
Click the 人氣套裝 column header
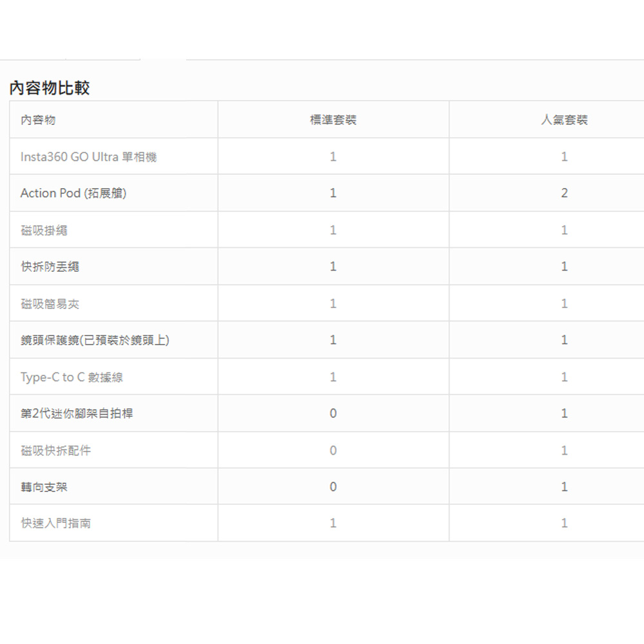tap(564, 120)
